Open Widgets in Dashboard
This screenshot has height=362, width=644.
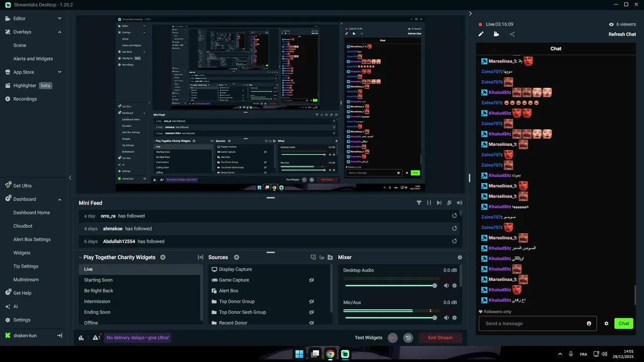click(22, 253)
